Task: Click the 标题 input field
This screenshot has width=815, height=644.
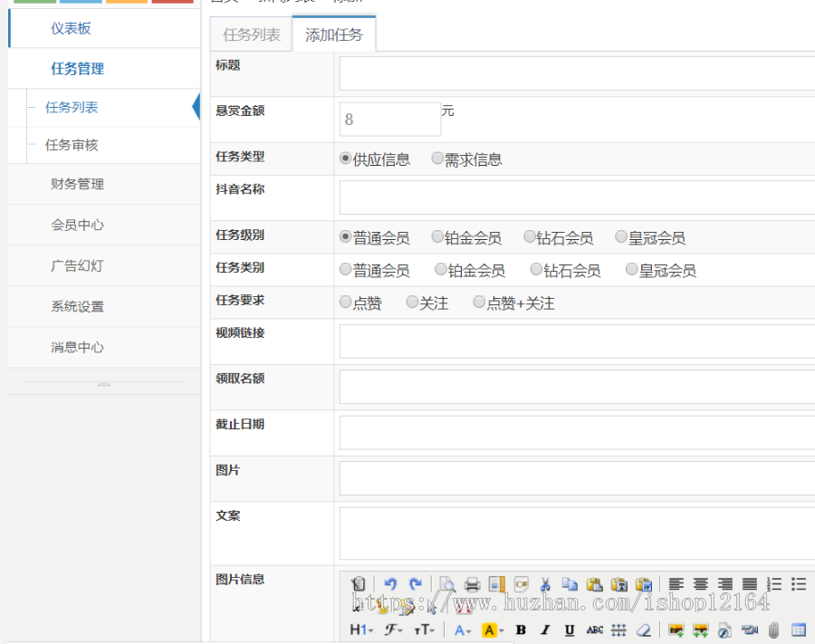Action: [x=577, y=73]
